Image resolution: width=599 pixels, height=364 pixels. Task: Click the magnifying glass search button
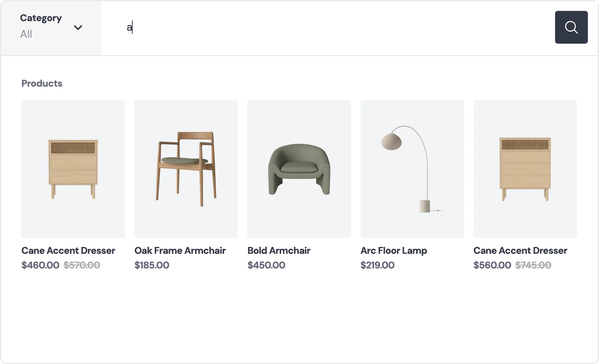[571, 27]
